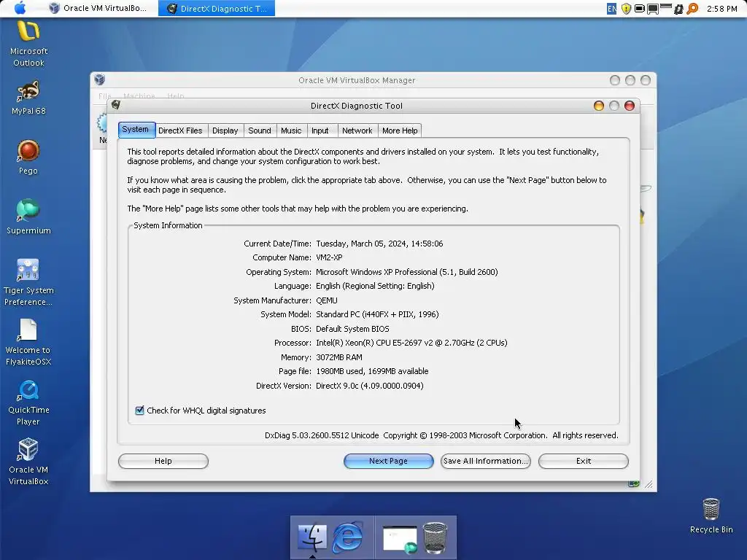The width and height of the screenshot is (747, 560).
Task: Launch MyPal 68 browser shortcut
Action: [28, 98]
